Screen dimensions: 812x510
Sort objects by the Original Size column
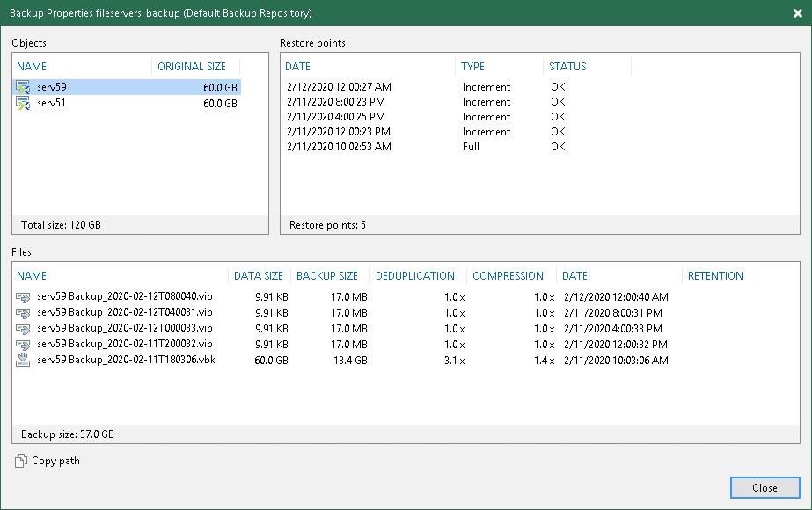point(192,67)
